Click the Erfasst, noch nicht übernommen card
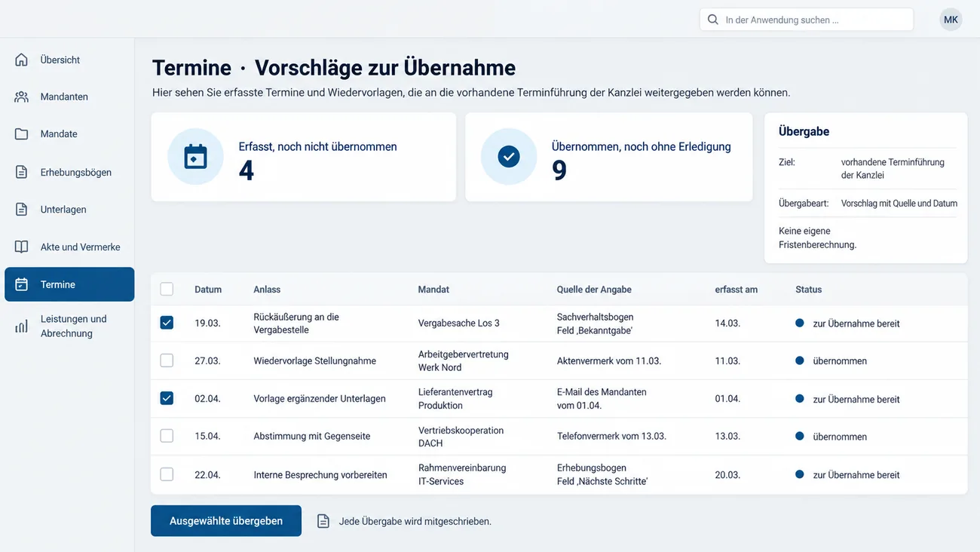Screen dimensions: 980x552 click(x=304, y=157)
